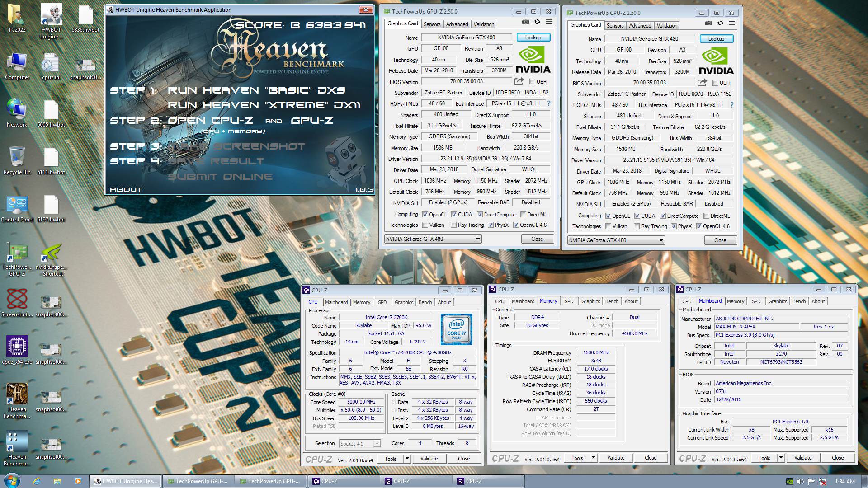Open Internet Explorer from the taskbar
This screenshot has height=488, width=868.
[x=37, y=481]
